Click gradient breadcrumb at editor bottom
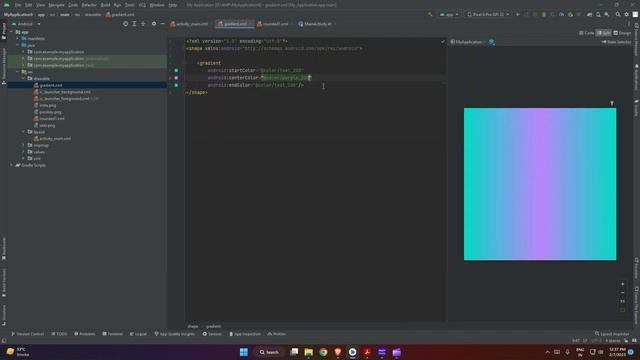This screenshot has width=640, height=360. (x=213, y=327)
